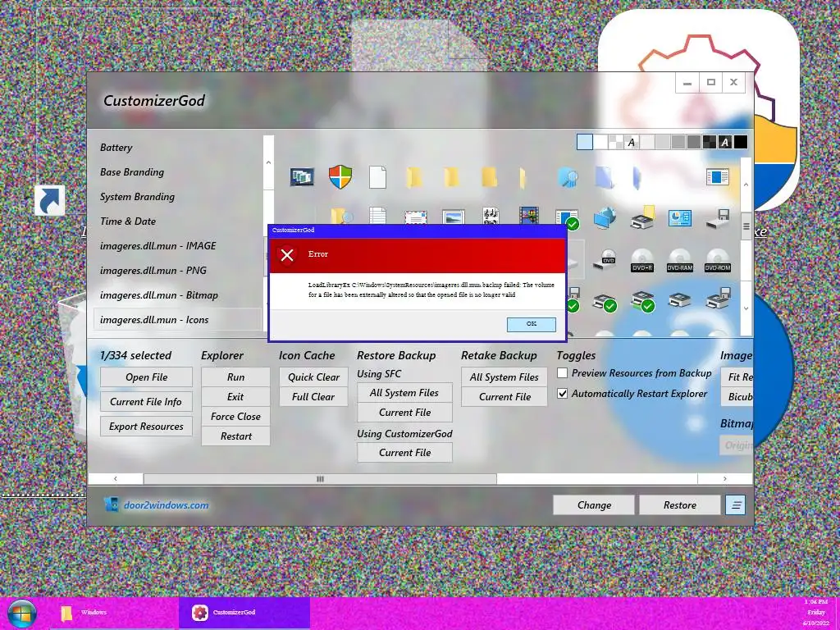Click Explorer Force Close button
Screen dimensions: 840x630
click(x=235, y=416)
